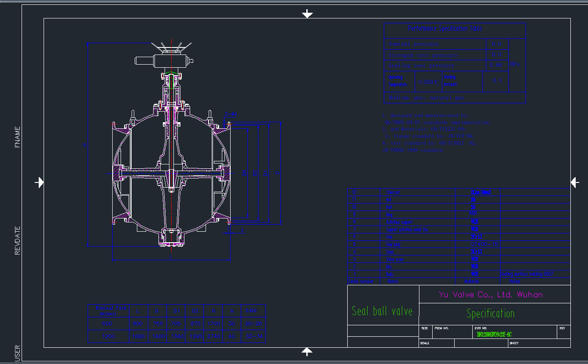Select the "Seal ball valve" title text
This screenshot has width=588, height=364.
click(382, 311)
